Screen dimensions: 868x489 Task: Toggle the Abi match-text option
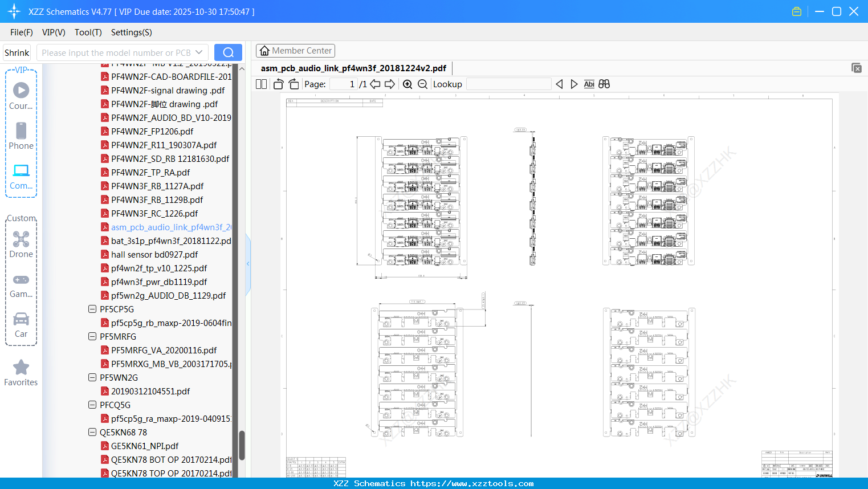589,84
